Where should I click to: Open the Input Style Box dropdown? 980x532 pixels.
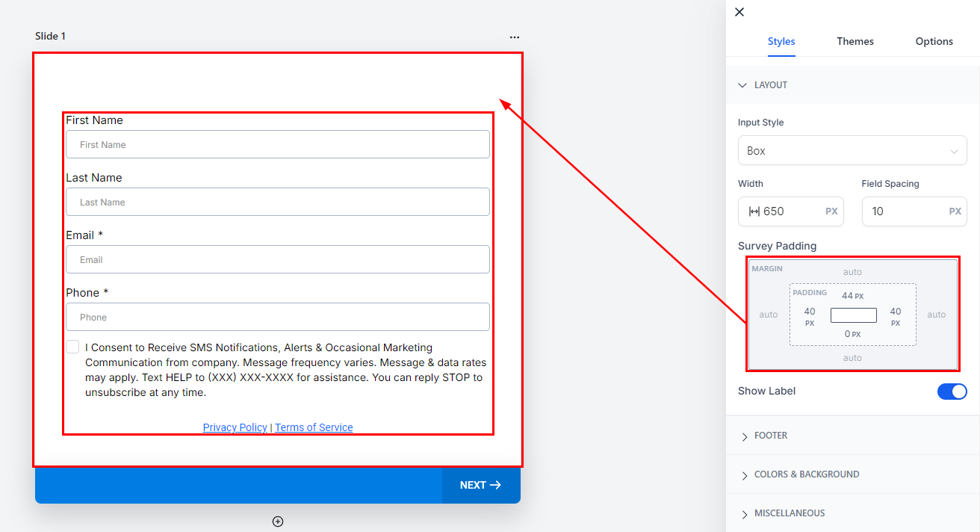[852, 151]
